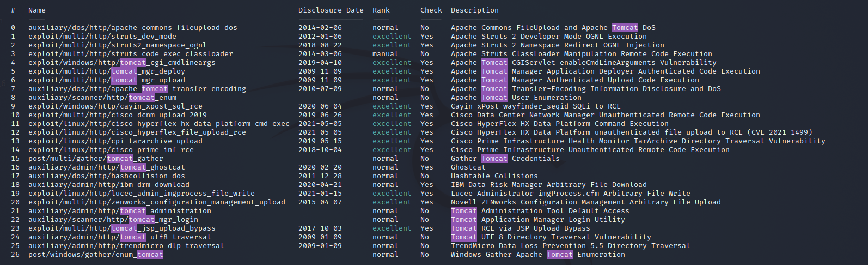Click the disclosure date '2020-02-20'

click(320, 167)
